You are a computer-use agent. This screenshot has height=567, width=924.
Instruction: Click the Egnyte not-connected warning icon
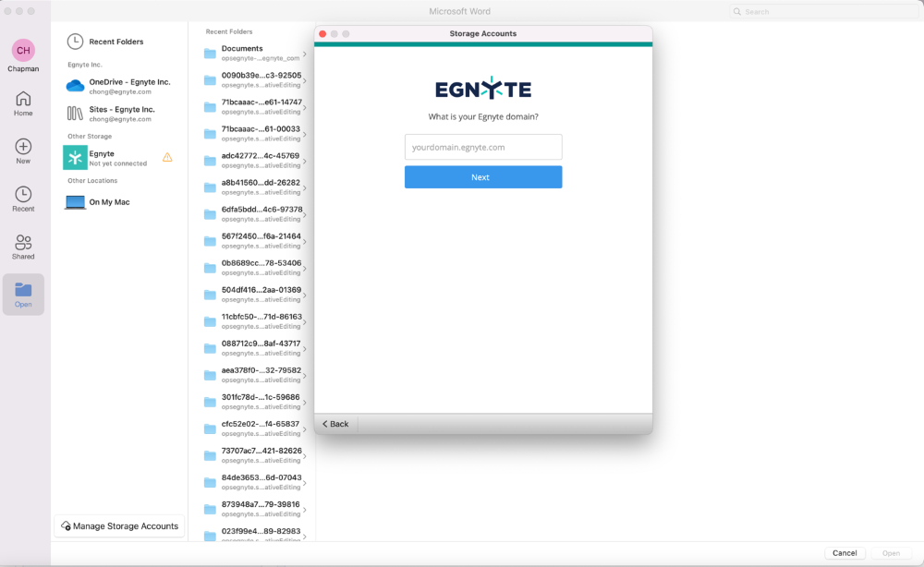pyautogui.click(x=167, y=157)
